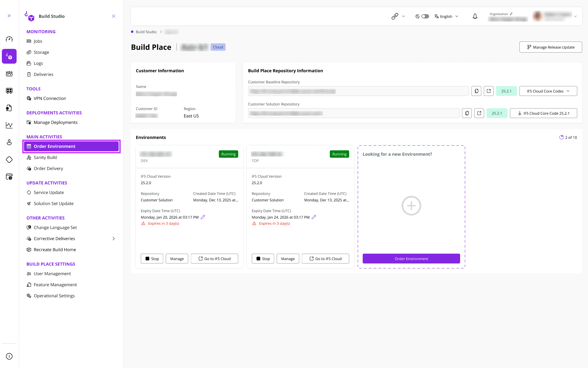588x368 pixels.
Task: Open the English language dropdown
Action: (x=446, y=16)
